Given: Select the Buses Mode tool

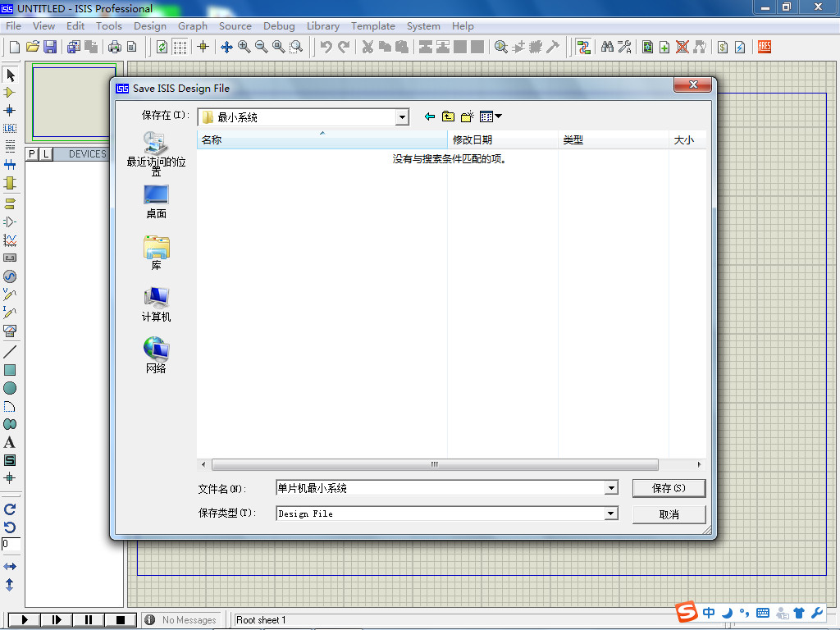Looking at the screenshot, I should click(10, 164).
